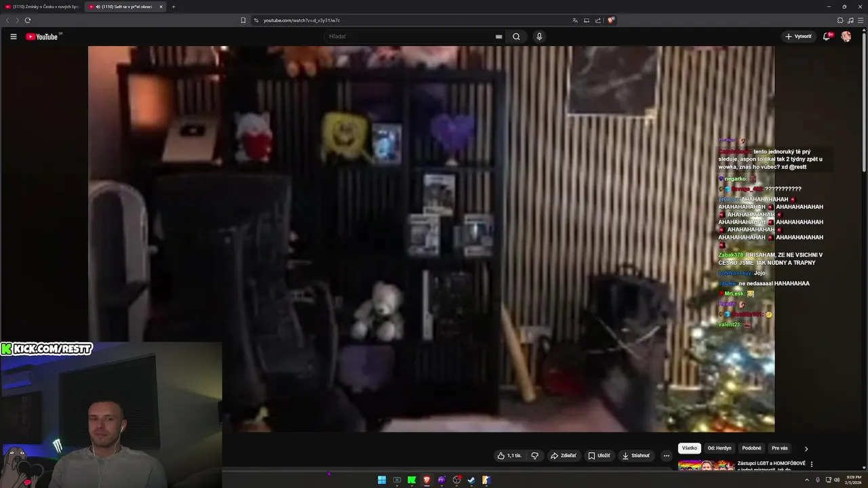Image resolution: width=868 pixels, height=488 pixels.
Task: Save video with the Uložiť button
Action: 599,455
